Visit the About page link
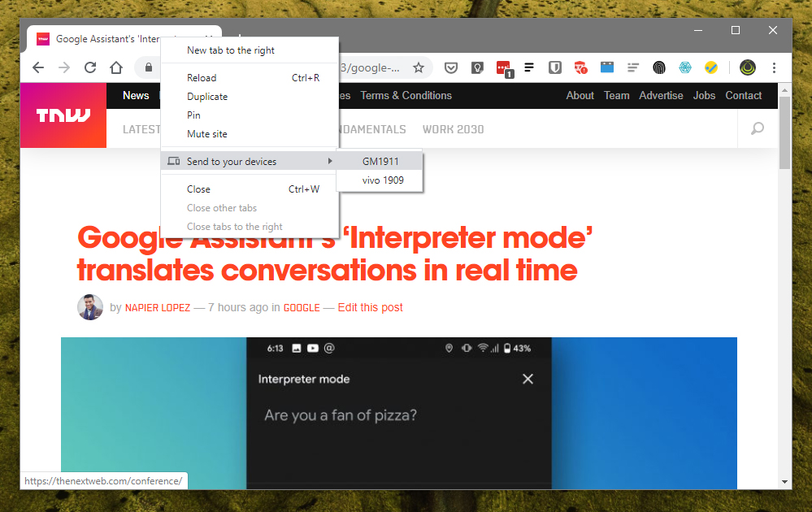The width and height of the screenshot is (812, 512). click(x=580, y=95)
